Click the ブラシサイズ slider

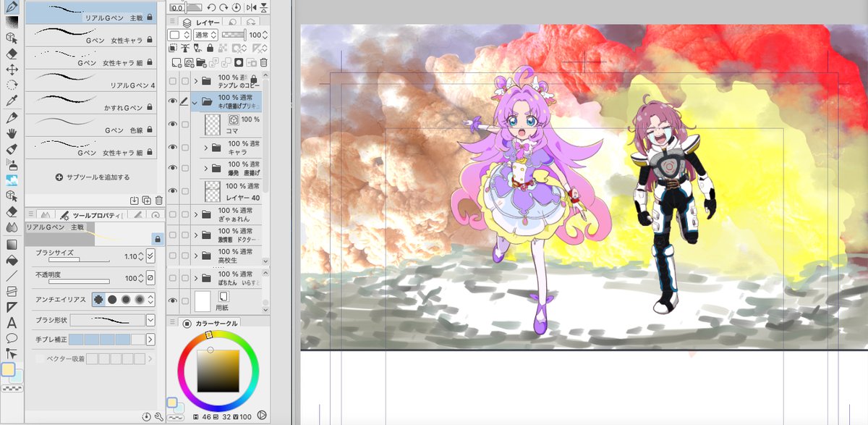click(80, 259)
